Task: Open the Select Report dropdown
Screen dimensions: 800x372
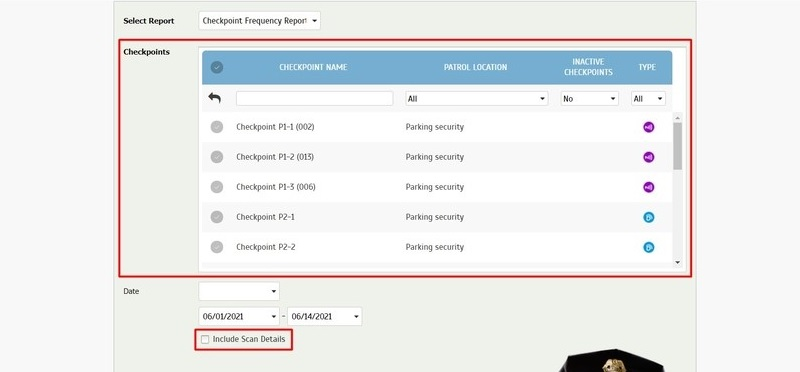Action: pyautogui.click(x=260, y=21)
